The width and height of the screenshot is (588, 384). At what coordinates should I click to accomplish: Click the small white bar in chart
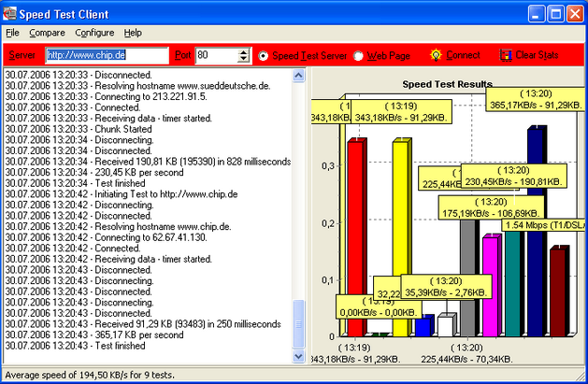445,326
